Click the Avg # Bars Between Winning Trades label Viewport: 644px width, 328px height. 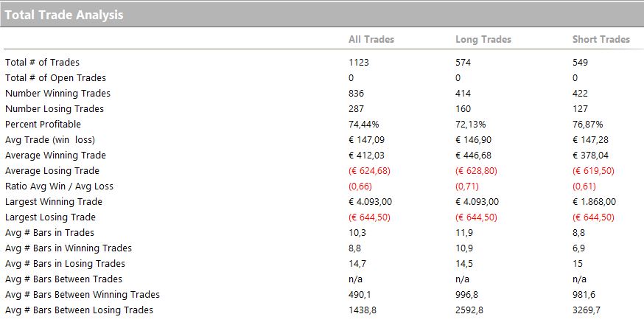(82, 295)
